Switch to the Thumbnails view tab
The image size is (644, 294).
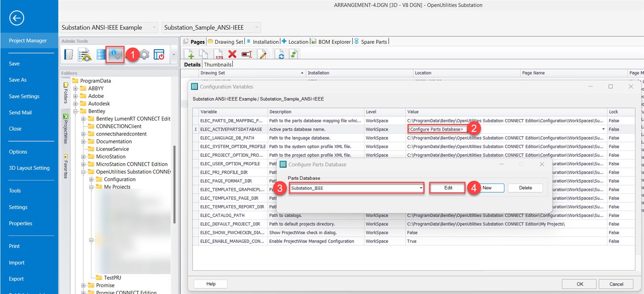218,64
